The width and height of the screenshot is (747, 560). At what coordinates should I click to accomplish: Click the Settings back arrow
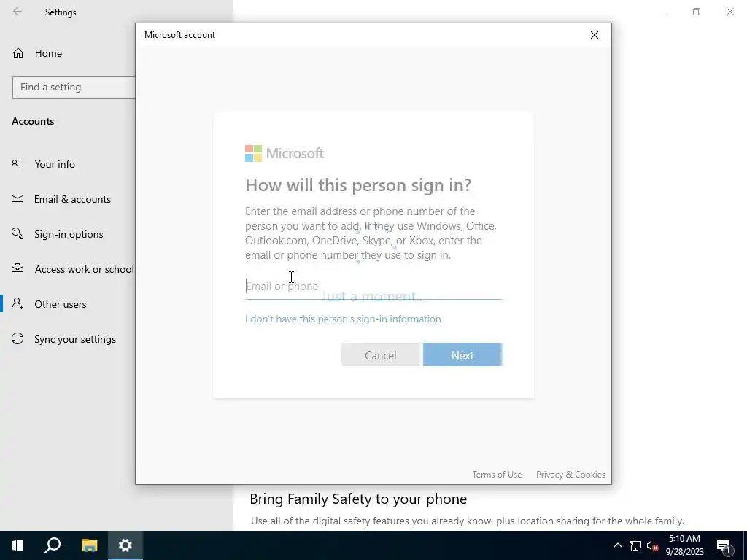[18, 12]
